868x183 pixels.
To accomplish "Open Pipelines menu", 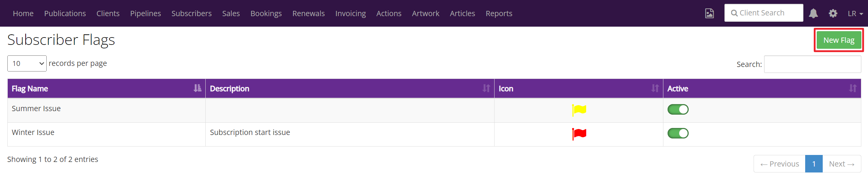I will [146, 13].
